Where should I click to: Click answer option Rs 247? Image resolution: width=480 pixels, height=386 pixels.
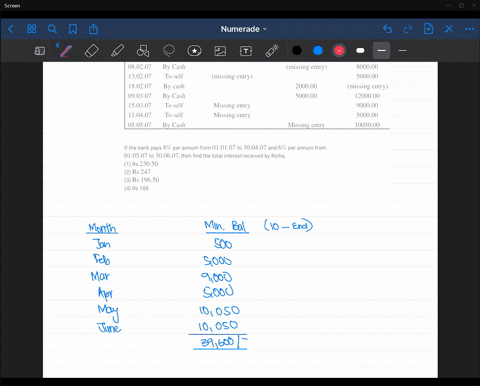(x=137, y=172)
